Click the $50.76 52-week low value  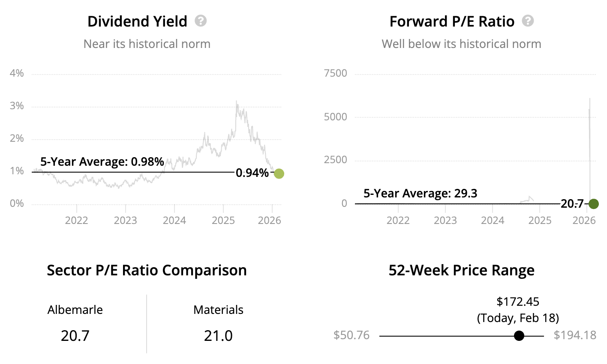[352, 335]
